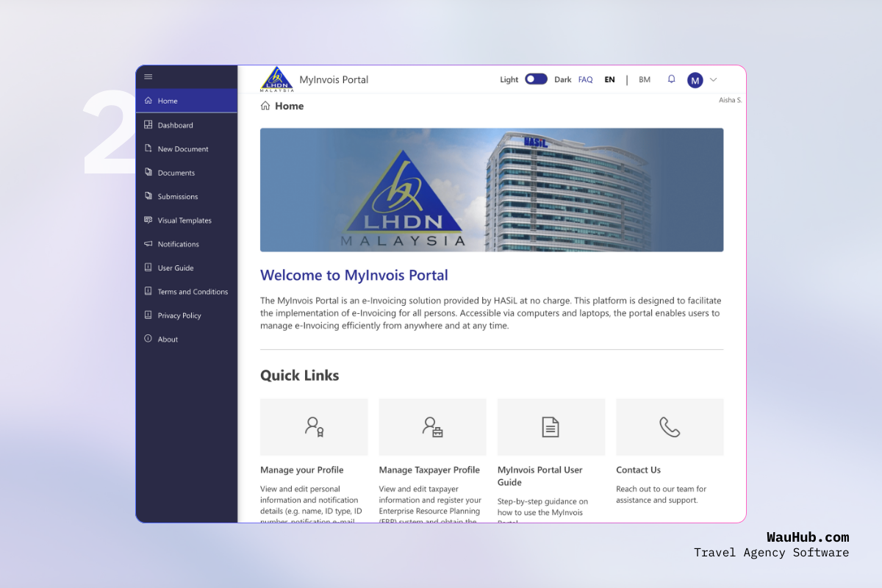This screenshot has height=588, width=882.
Task: Click the About info icon
Action: coord(148,339)
